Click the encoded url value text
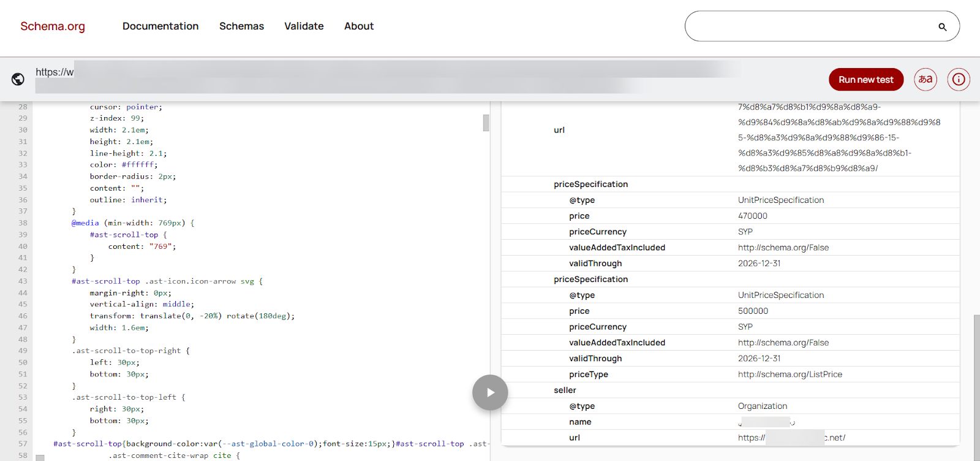The width and height of the screenshot is (980, 461). click(839, 137)
